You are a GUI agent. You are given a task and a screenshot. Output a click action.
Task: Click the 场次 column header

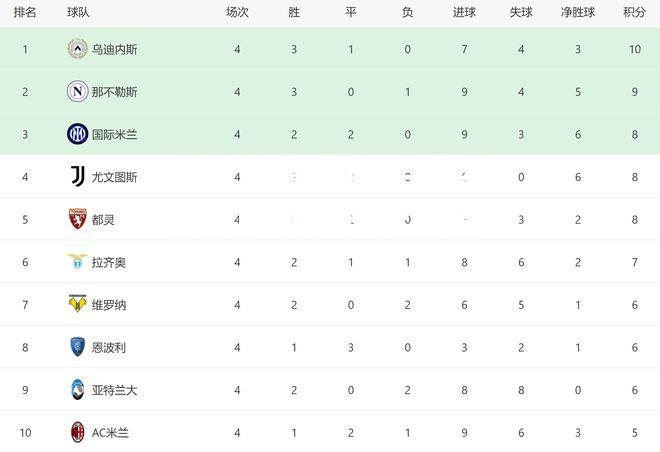click(237, 12)
